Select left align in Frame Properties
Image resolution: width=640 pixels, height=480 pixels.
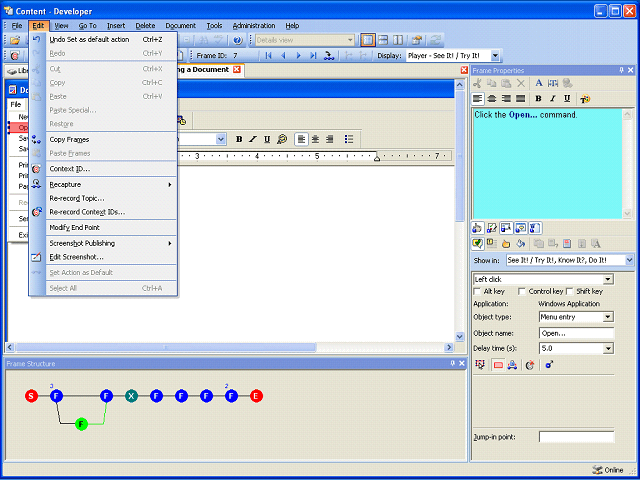point(478,98)
